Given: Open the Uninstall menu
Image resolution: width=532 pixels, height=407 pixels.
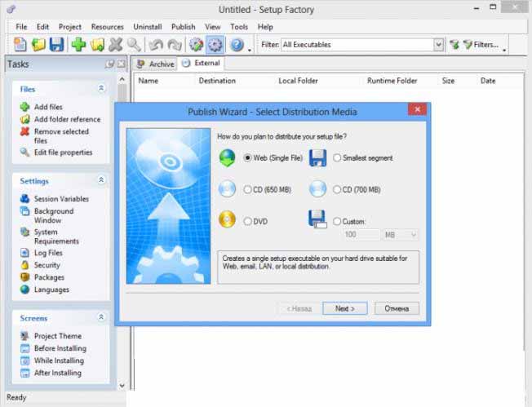Looking at the screenshot, I should pyautogui.click(x=147, y=27).
